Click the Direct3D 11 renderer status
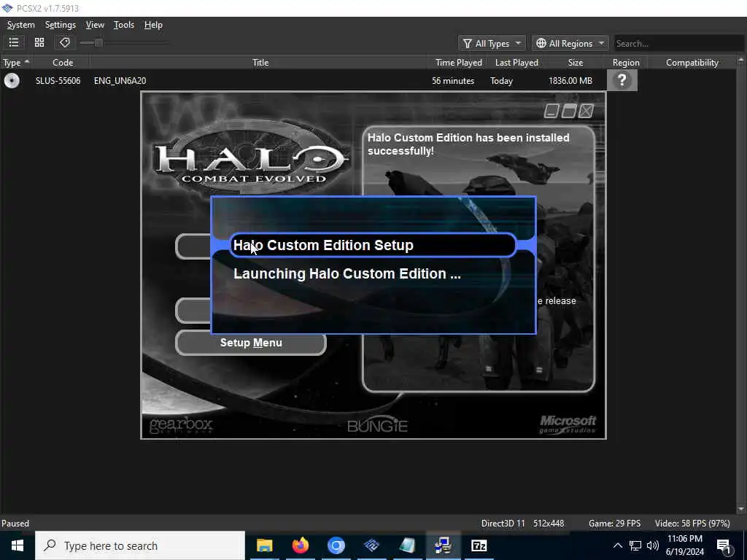747x560 pixels. [503, 524]
